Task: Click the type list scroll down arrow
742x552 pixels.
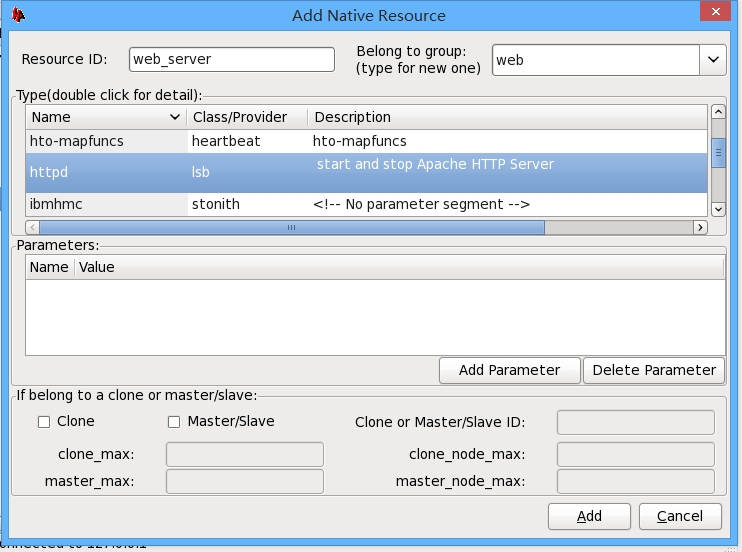Action: click(718, 209)
